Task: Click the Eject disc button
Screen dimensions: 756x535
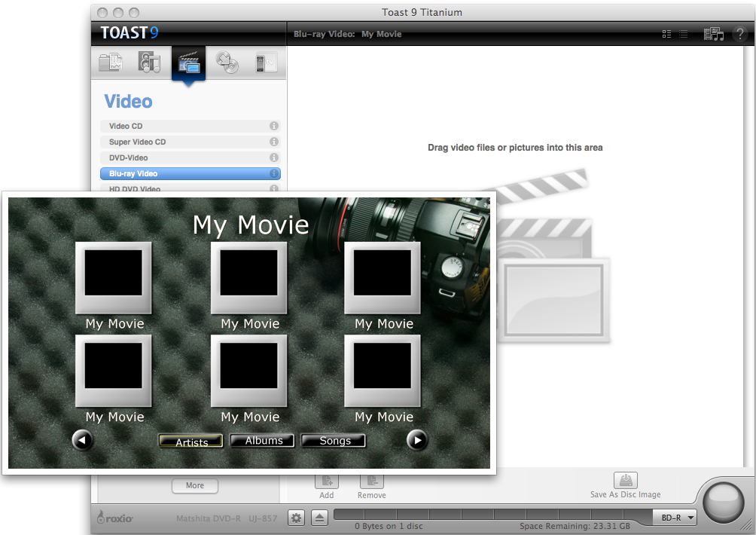Action: (319, 518)
